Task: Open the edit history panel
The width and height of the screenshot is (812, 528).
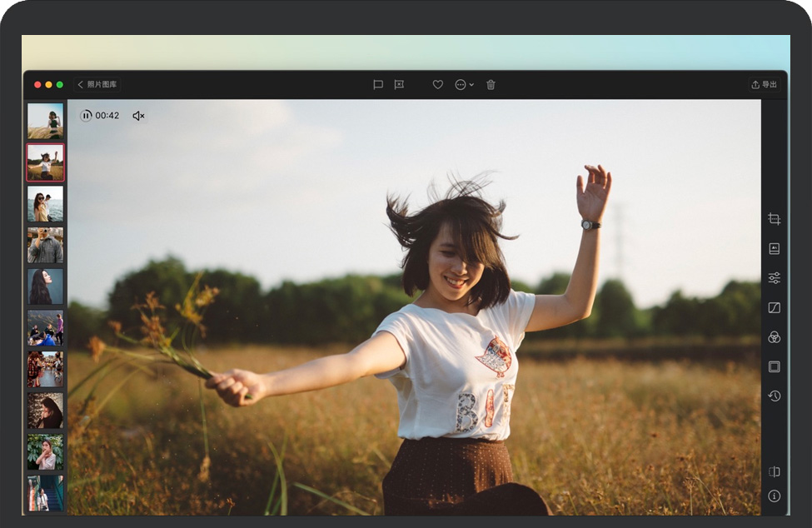Action: click(774, 396)
